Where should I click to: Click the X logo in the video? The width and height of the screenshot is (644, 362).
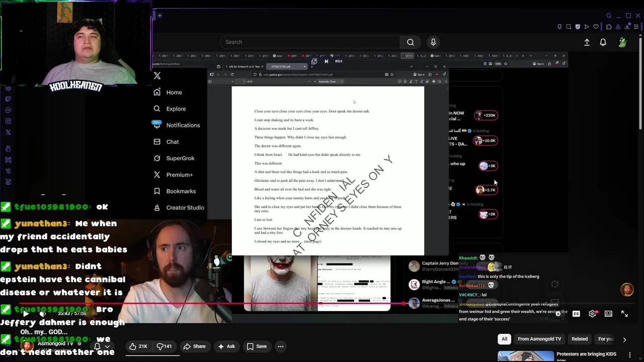click(157, 76)
